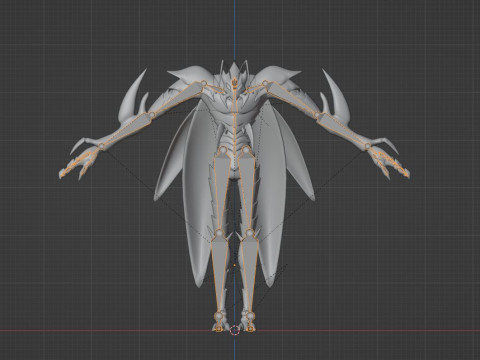Select the forearm bone on the screen-right arm
Viewport: 480px width, 360px height.
(343, 130)
